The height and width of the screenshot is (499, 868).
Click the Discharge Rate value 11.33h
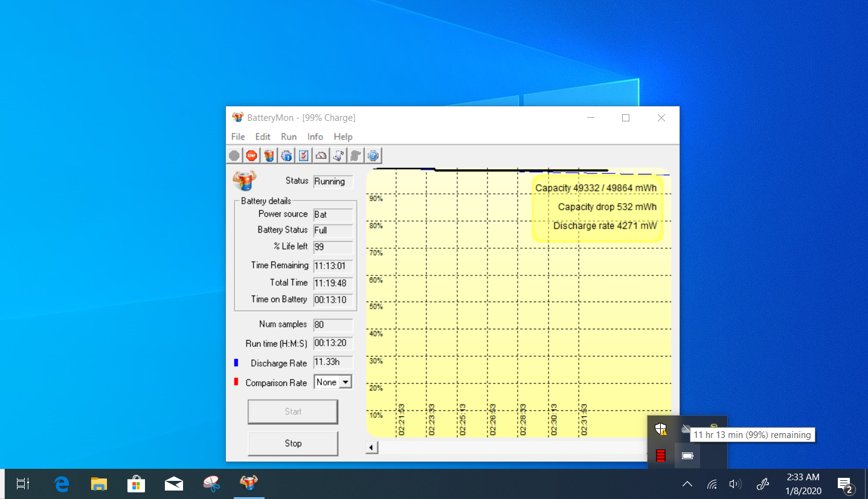pos(333,362)
